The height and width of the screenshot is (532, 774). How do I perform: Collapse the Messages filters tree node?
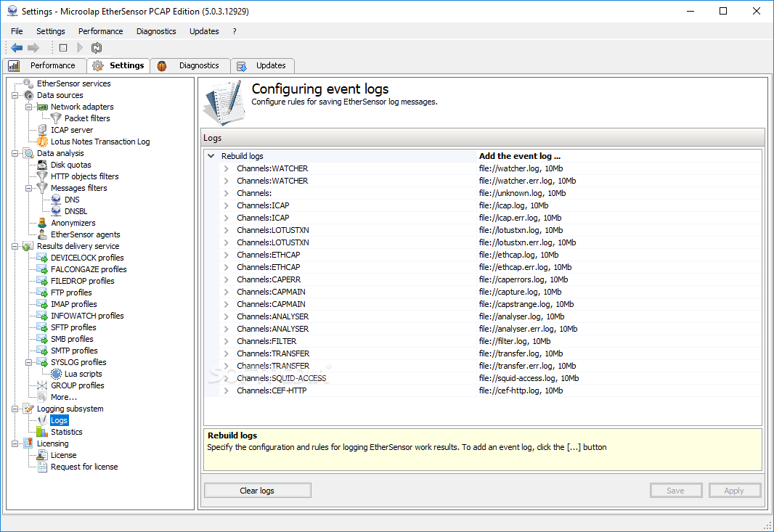(x=28, y=188)
